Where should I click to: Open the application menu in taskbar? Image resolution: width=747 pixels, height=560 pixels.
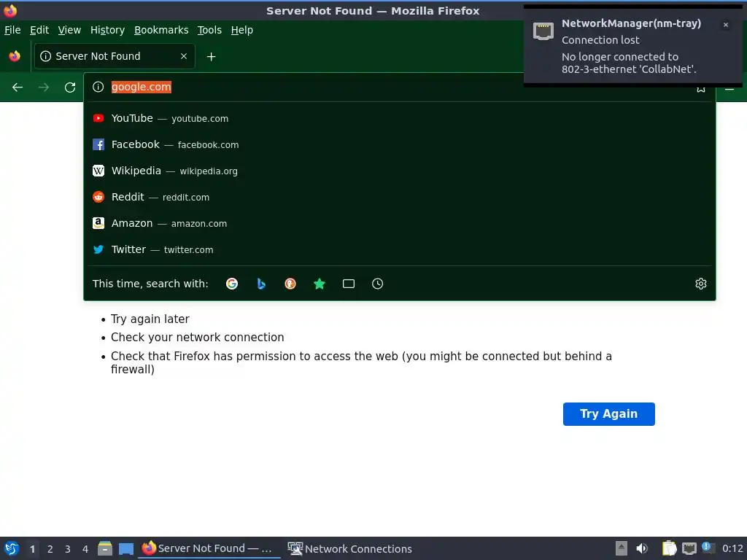coord(11,548)
